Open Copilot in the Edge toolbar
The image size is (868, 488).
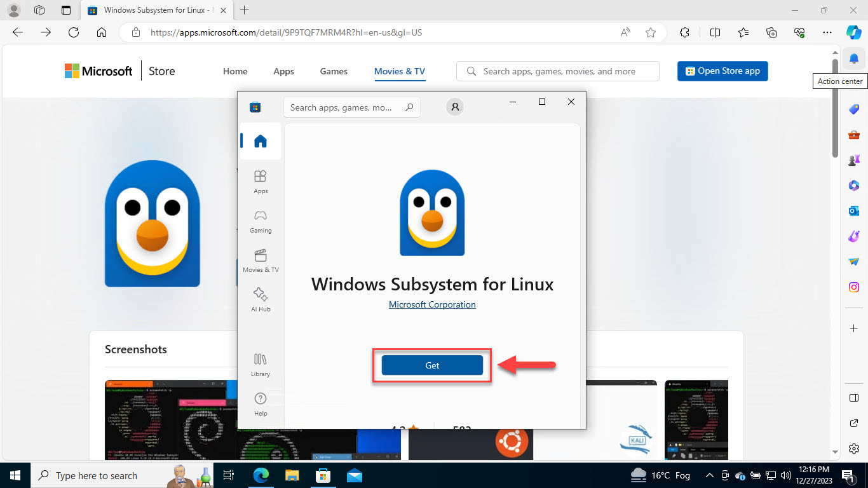(x=853, y=32)
